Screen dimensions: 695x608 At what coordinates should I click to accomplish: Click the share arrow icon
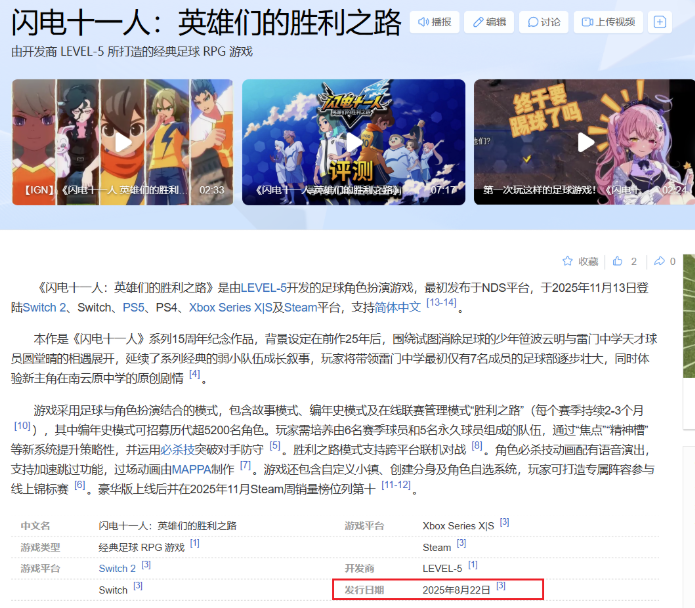[x=659, y=261]
